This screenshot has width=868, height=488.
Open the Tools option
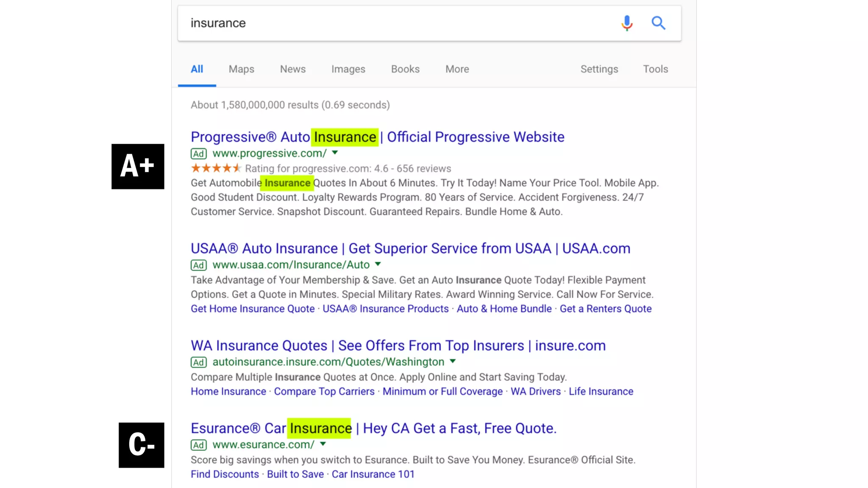[655, 69]
